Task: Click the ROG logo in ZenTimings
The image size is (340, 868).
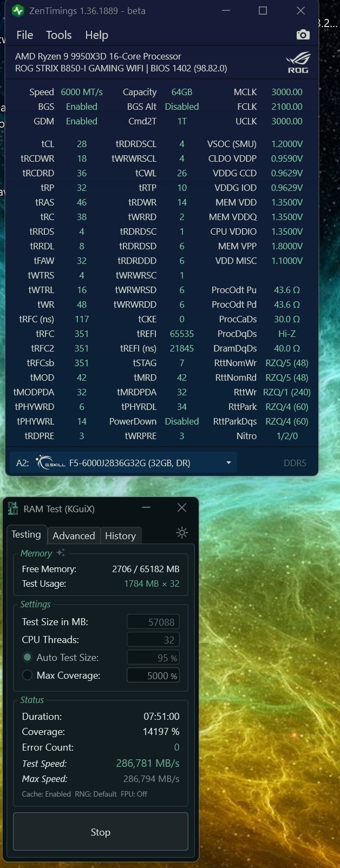Action: coord(298,63)
